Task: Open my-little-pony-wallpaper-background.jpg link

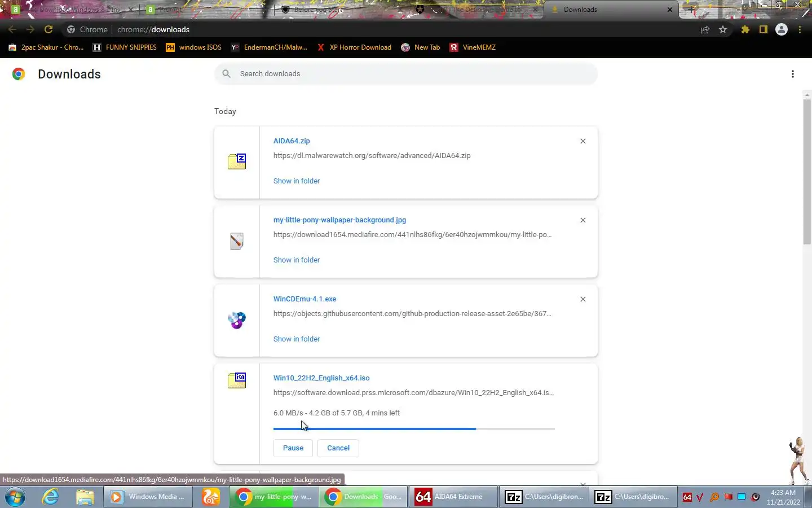Action: (339, 220)
